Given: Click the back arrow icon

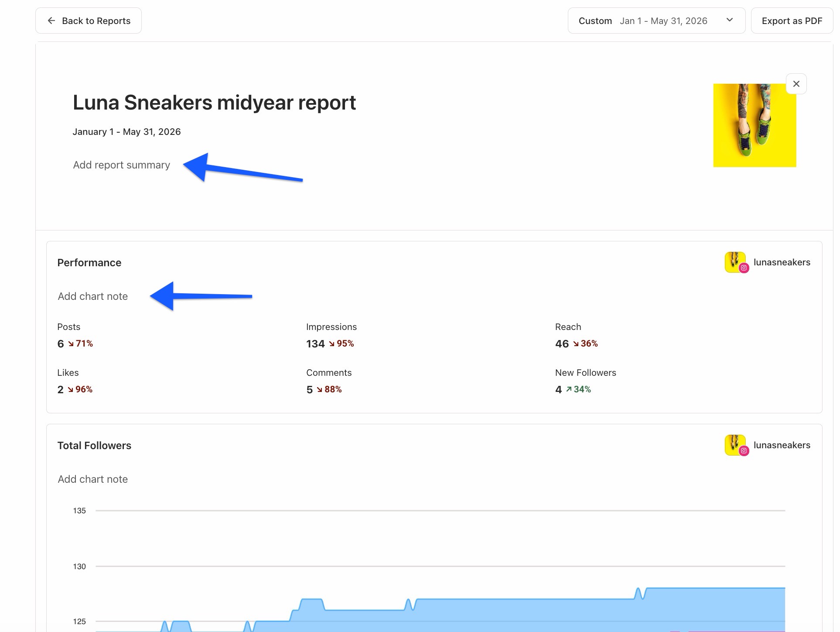Looking at the screenshot, I should point(51,21).
